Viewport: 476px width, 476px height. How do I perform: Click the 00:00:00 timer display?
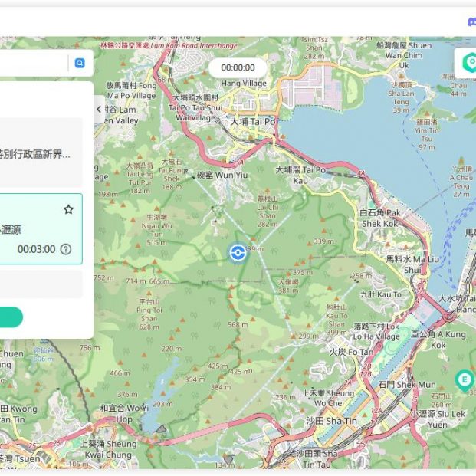[238, 67]
